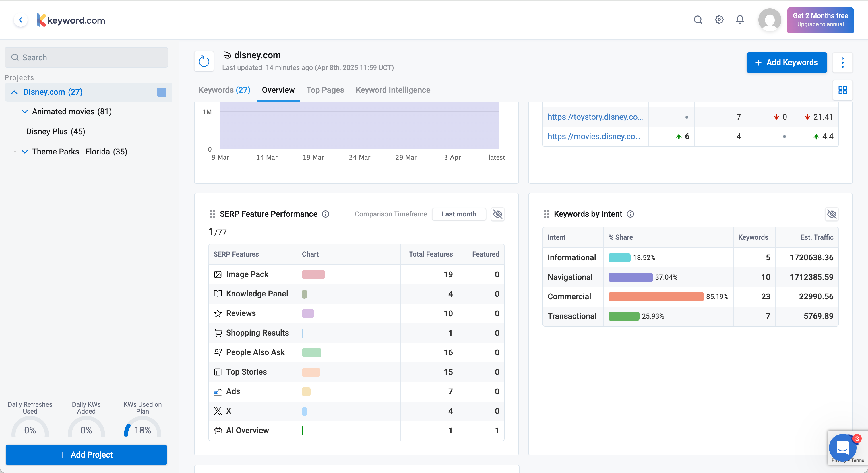Click the Add Keywords button
The width and height of the screenshot is (868, 473).
click(x=786, y=63)
